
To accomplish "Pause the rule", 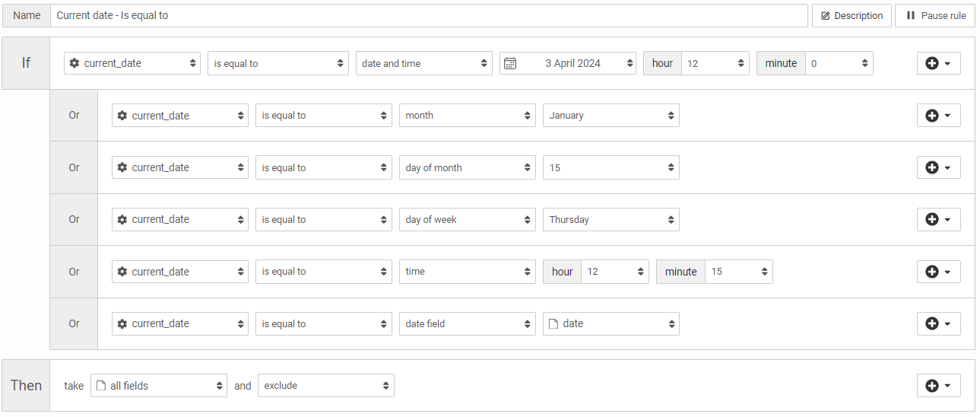I will tap(936, 15).
